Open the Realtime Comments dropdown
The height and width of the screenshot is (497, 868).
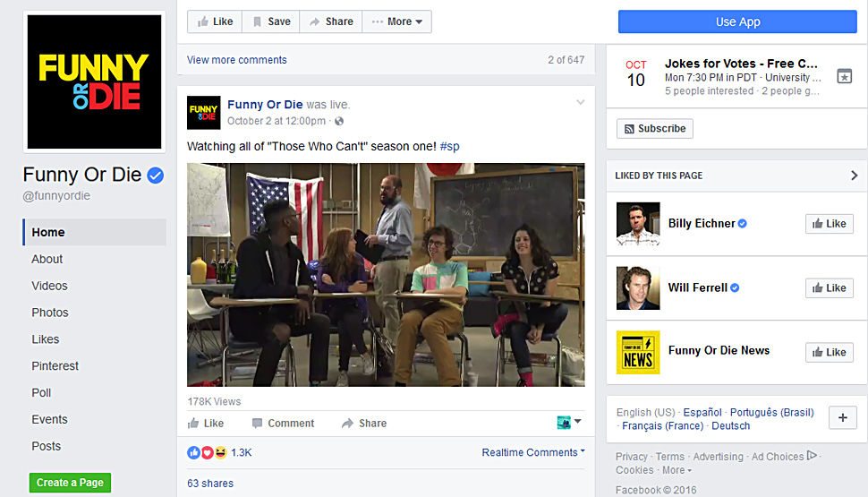[x=533, y=453]
